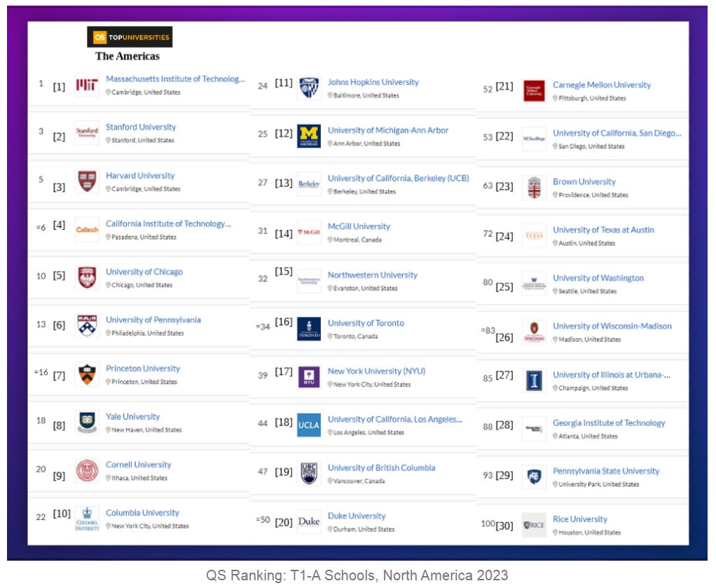The width and height of the screenshot is (716, 588).
Task: Open the Stanford University link
Action: coord(141,127)
